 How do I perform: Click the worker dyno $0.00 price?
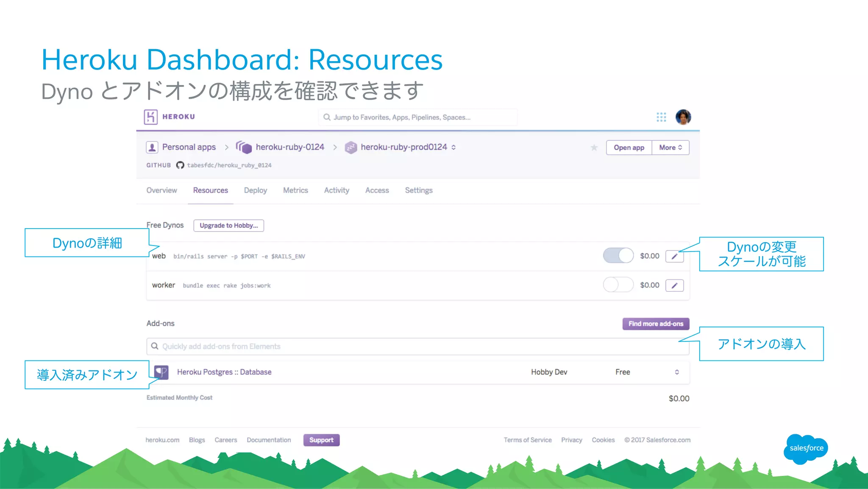pos(649,285)
